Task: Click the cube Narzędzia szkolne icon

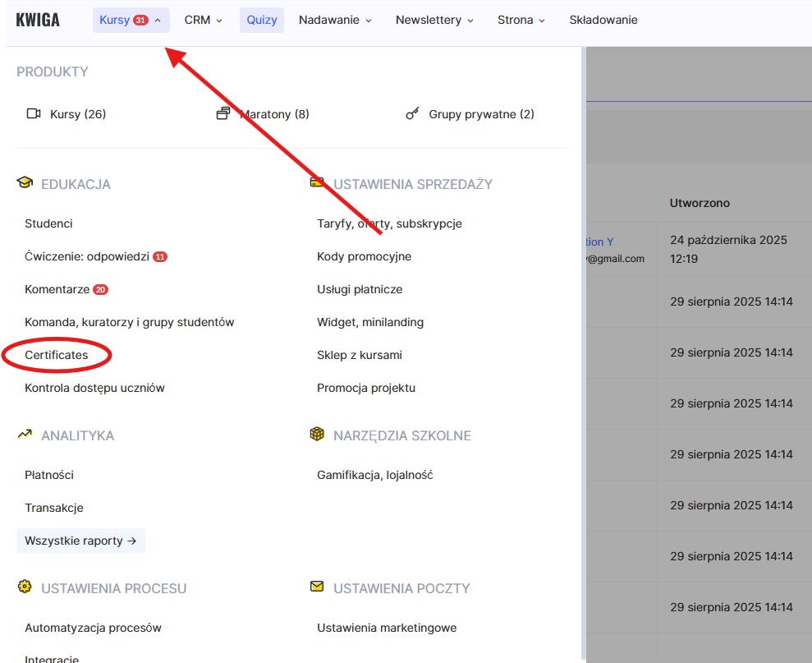Action: [317, 435]
